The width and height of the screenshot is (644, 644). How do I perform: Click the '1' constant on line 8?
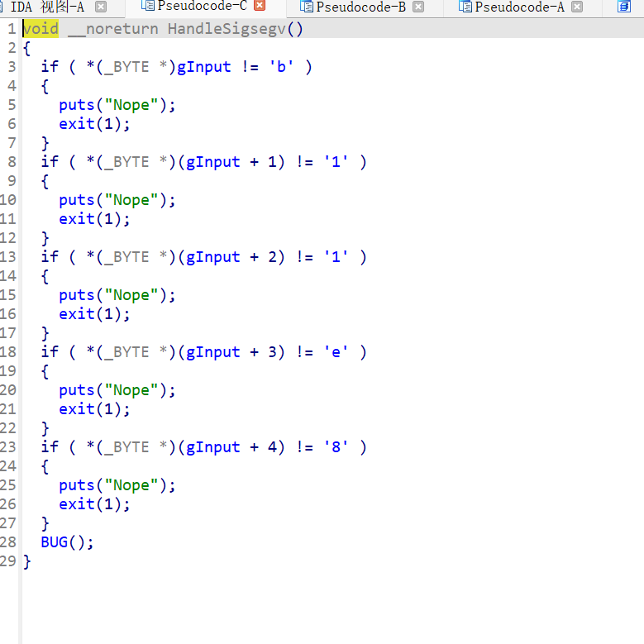pyautogui.click(x=336, y=162)
